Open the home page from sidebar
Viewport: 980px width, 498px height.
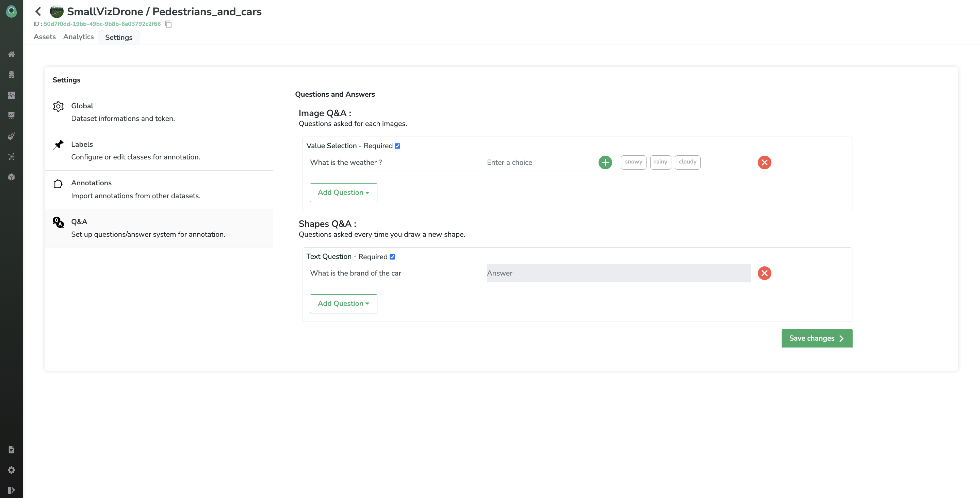[12, 55]
